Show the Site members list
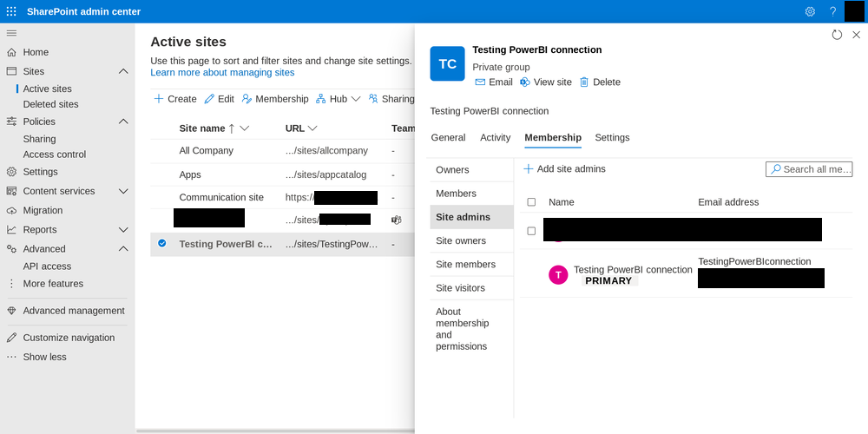 471,264
